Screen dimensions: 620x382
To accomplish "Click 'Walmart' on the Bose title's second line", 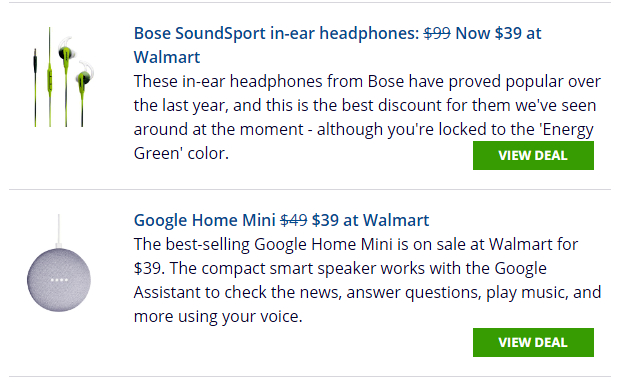I will pos(167,57).
